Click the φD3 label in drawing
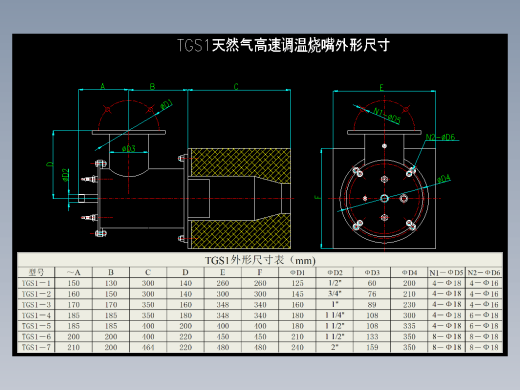 pyautogui.click(x=129, y=148)
